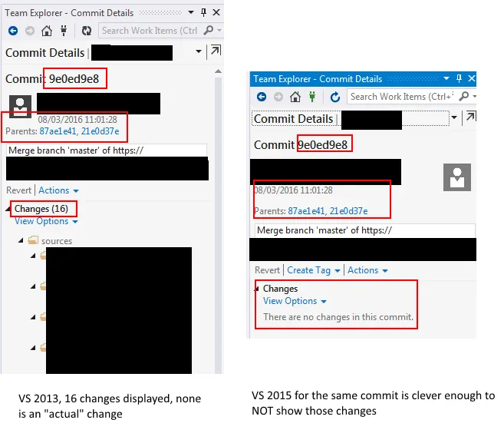The width and height of the screenshot is (504, 433).
Task: Pin the VS 2013 Team Explorer window
Action: 203,12
